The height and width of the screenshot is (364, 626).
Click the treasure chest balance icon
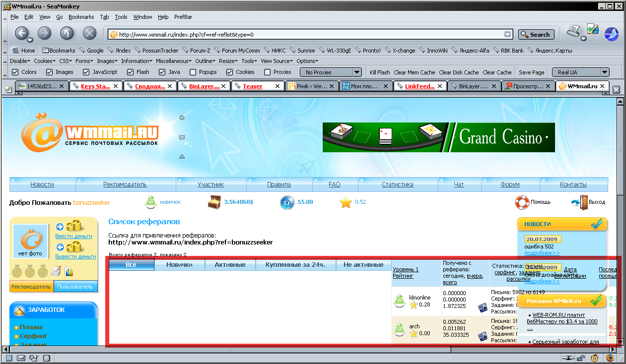coord(214,202)
